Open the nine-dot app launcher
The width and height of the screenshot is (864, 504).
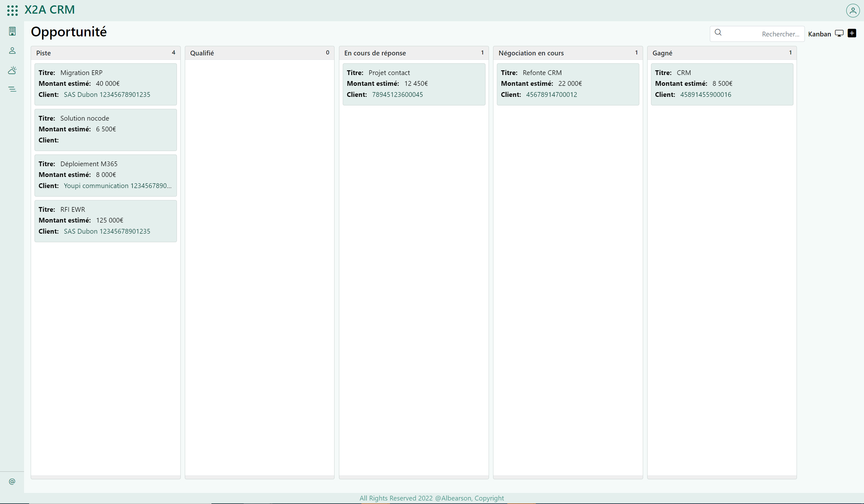12,10
